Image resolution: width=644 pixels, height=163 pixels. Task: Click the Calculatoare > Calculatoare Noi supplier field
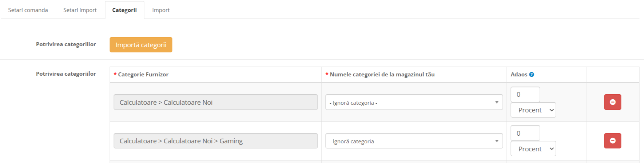(215, 103)
